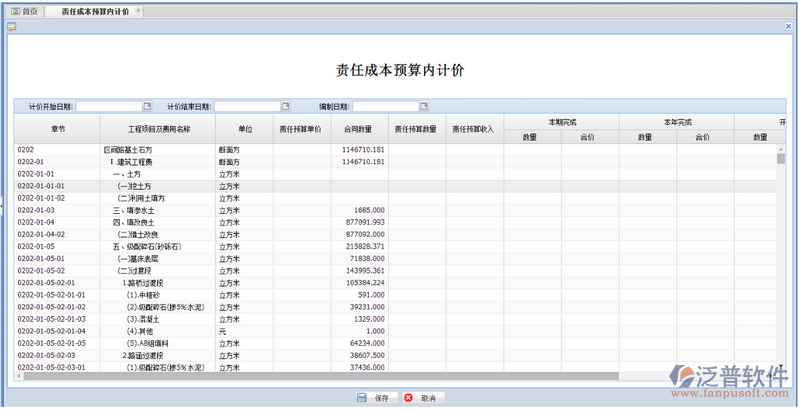
Task: Open calendar picker for 计价开始日期
Action: (x=147, y=106)
